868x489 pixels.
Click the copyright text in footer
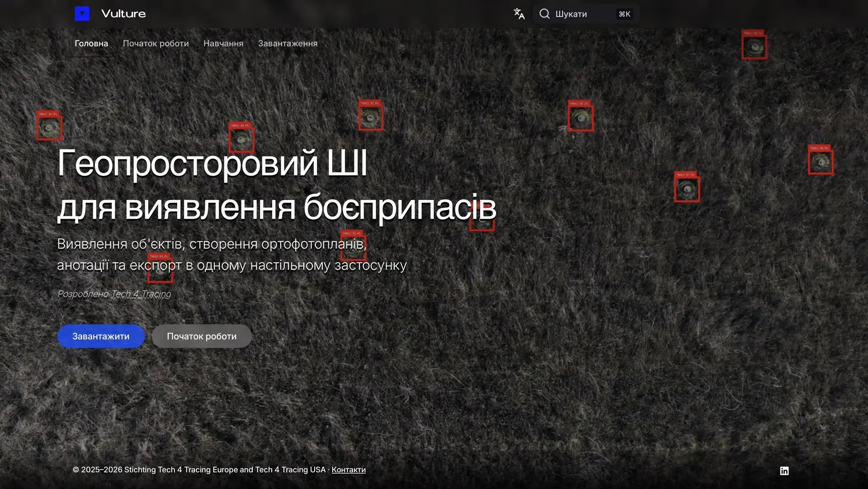[199, 470]
